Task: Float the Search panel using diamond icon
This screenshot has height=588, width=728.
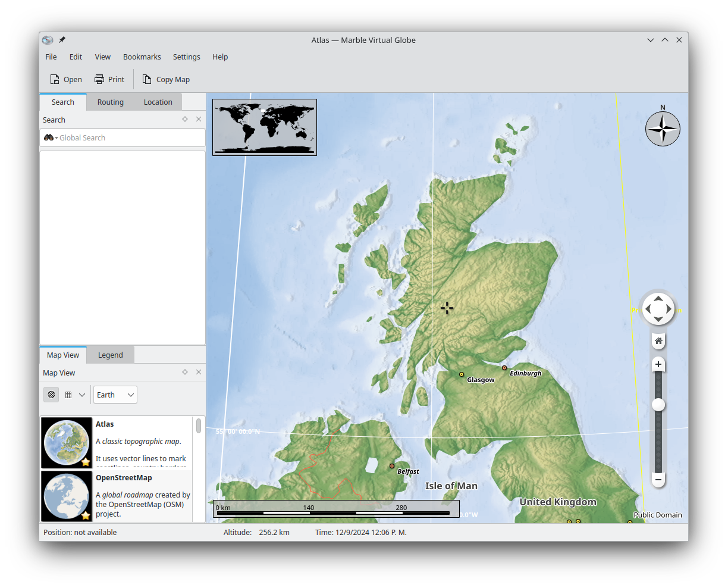Action: coord(185,119)
